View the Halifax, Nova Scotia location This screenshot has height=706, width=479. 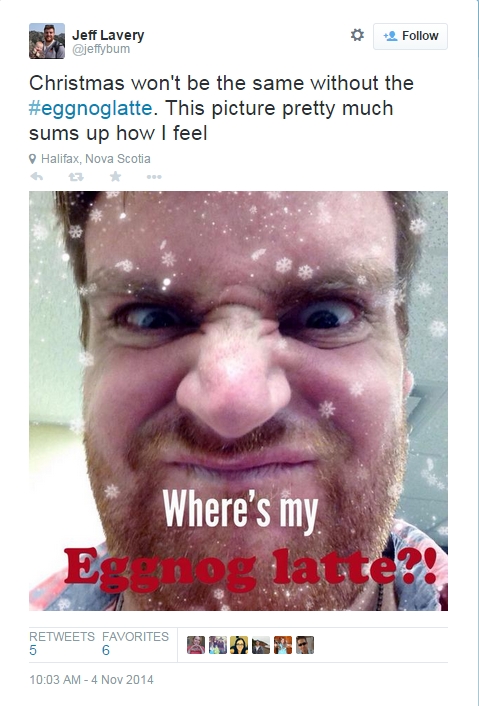pos(95,159)
